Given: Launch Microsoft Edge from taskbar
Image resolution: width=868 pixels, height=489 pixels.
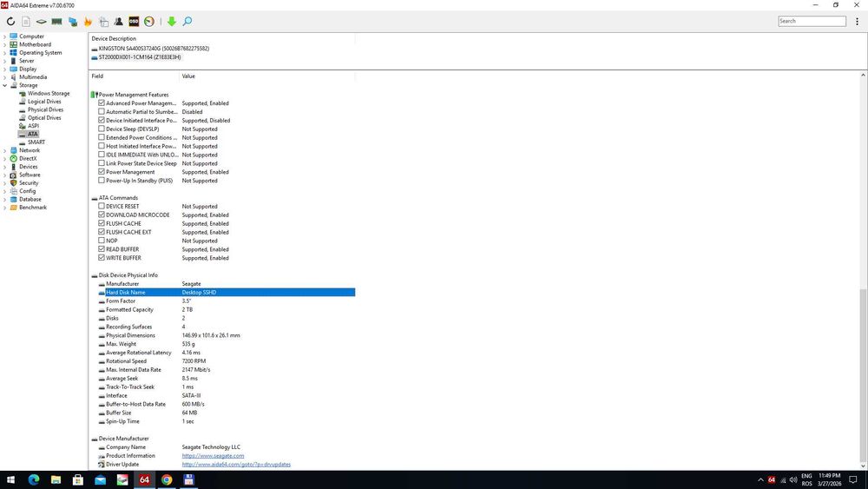Looking at the screenshot, I should (33, 479).
